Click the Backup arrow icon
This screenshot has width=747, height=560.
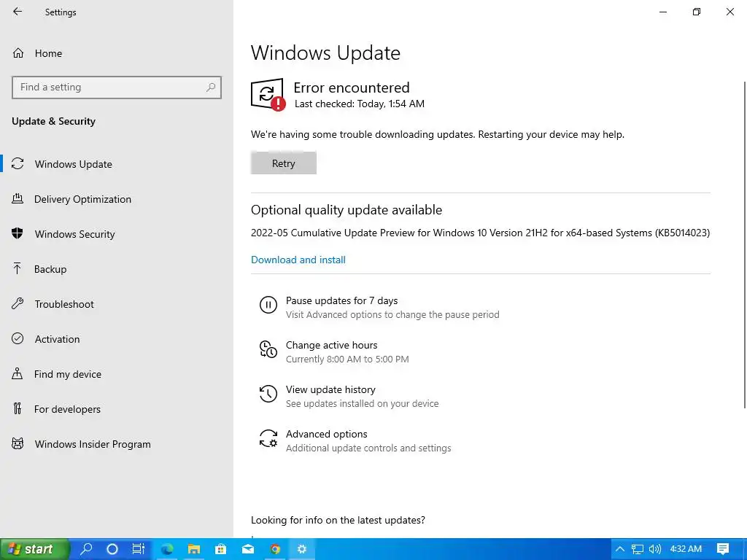18,268
